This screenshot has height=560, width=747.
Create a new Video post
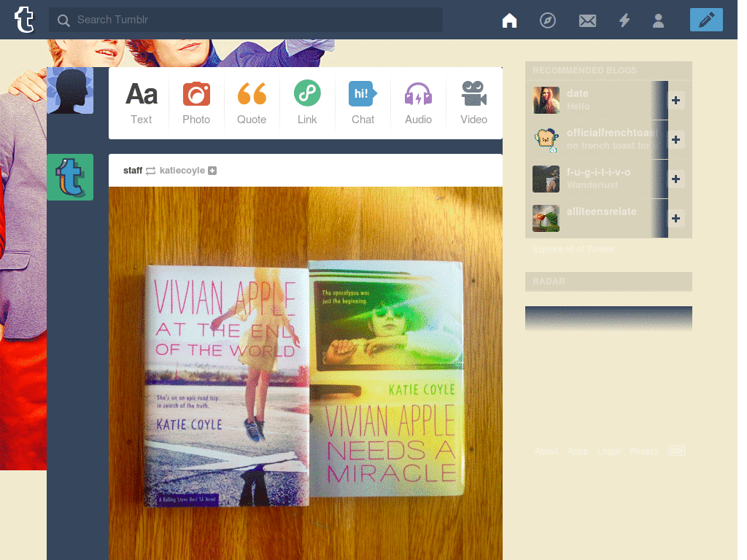tap(473, 103)
